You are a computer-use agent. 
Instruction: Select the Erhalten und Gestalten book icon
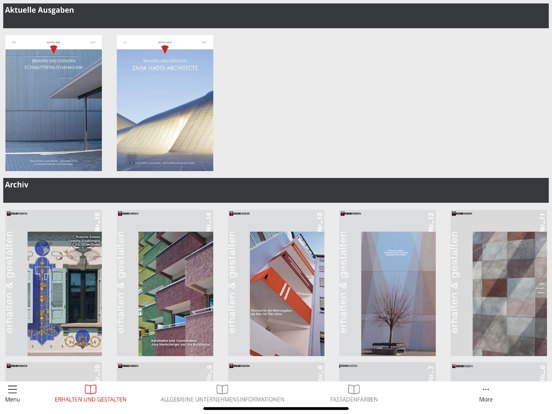coord(90,389)
